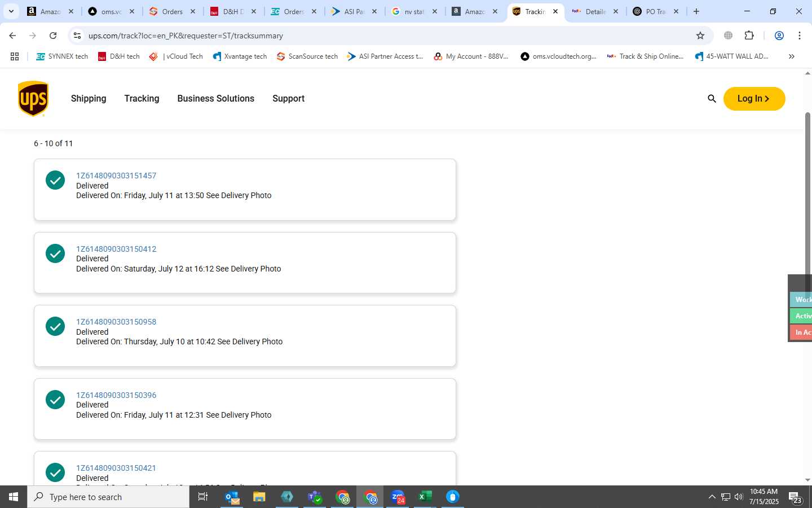Open the 45-WATT WALL AD bookmark
Image resolution: width=812 pixels, height=508 pixels.
click(x=731, y=56)
